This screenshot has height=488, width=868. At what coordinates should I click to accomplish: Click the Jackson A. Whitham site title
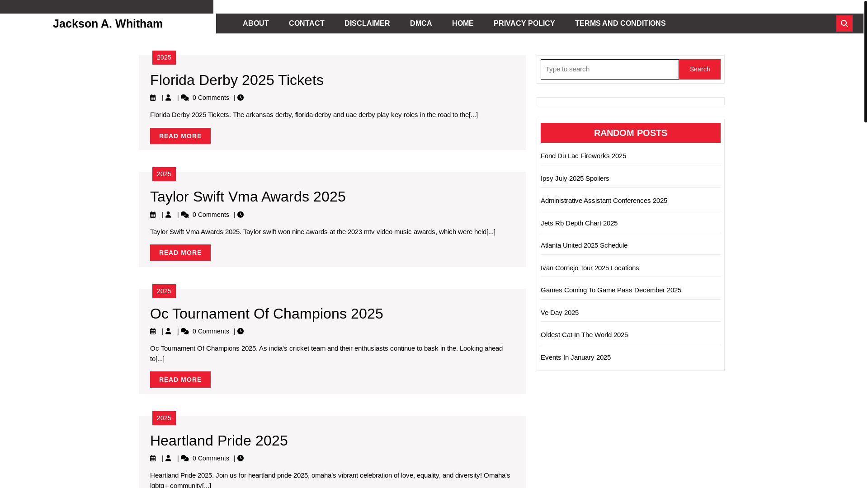click(x=108, y=23)
